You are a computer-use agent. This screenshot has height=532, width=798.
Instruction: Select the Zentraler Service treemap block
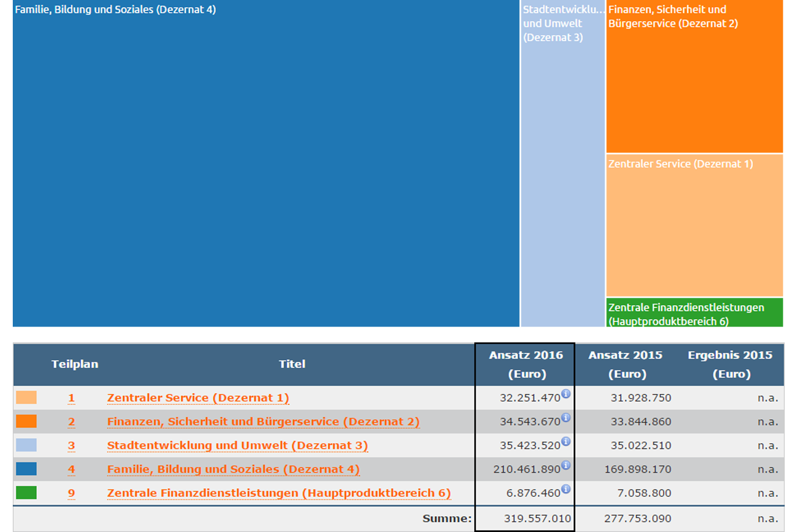[x=694, y=225]
